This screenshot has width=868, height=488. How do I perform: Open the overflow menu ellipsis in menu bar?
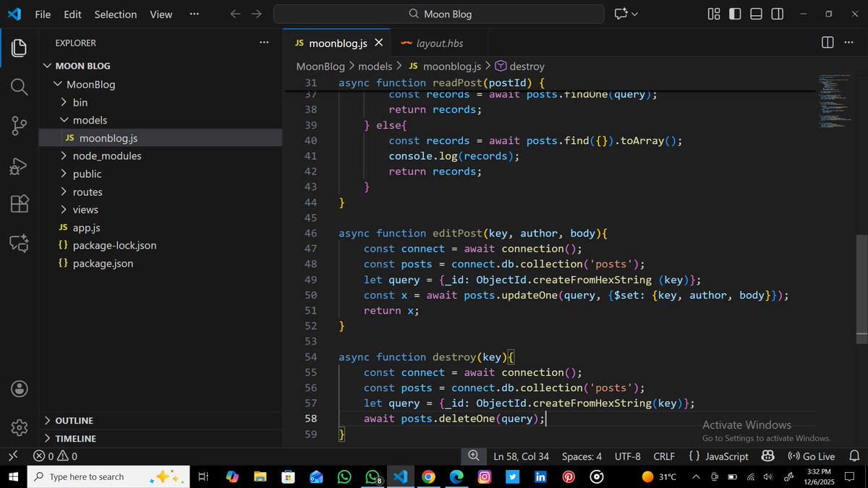[x=194, y=14]
